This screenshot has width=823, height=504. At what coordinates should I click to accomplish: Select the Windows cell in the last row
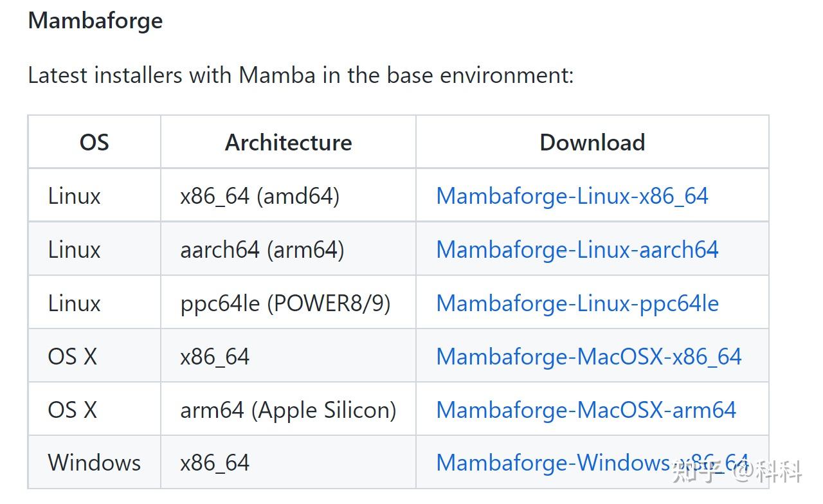[x=94, y=462]
